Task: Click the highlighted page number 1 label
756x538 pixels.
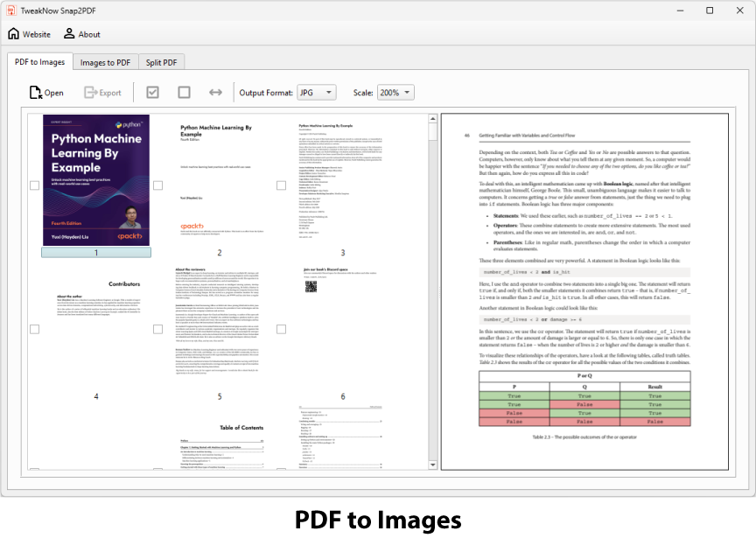Action: [96, 253]
